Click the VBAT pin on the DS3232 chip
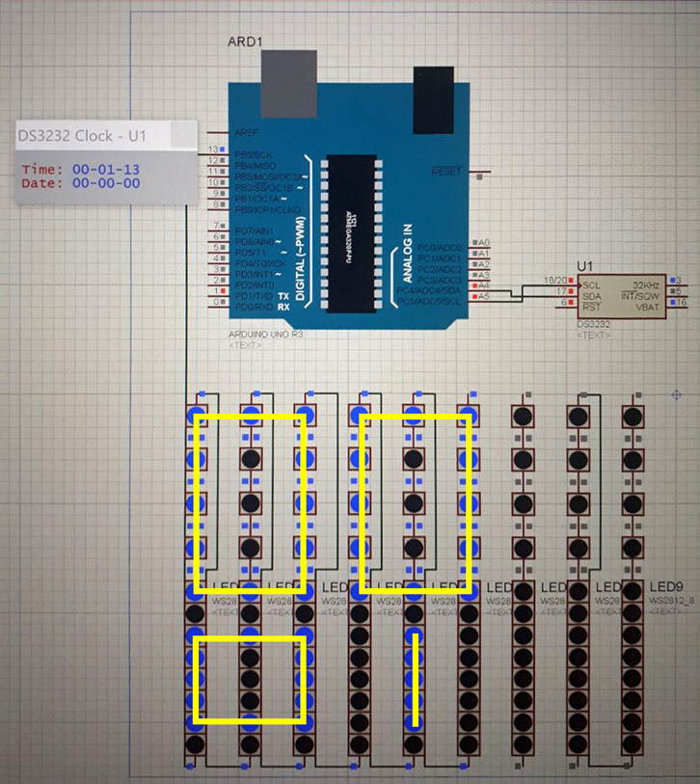The width and height of the screenshot is (700, 784). 648,307
